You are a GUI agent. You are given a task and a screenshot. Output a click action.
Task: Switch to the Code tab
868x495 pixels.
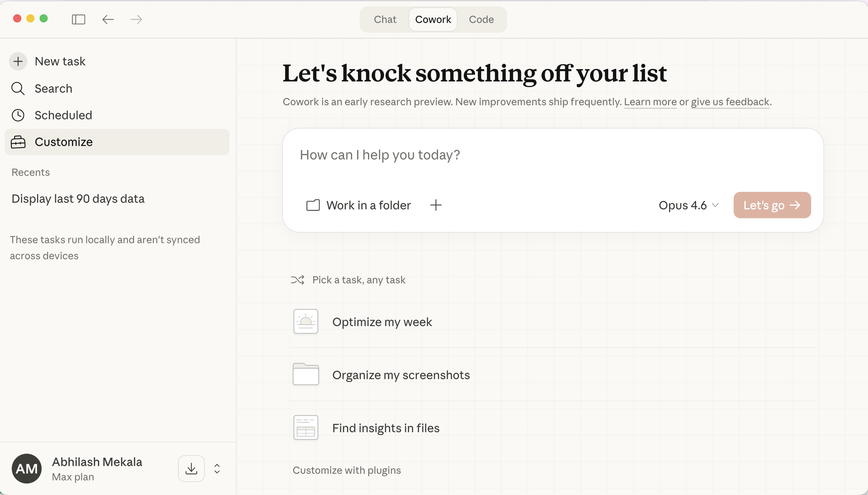point(481,20)
